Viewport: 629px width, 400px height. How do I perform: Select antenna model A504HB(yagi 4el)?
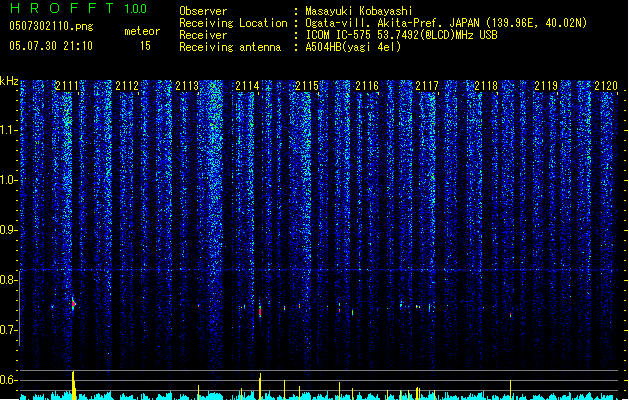(x=353, y=47)
